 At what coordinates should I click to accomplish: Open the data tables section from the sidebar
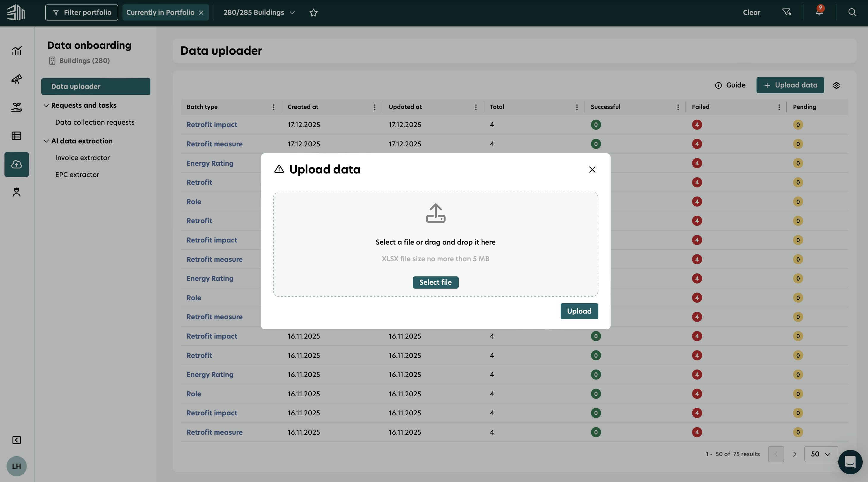tap(16, 136)
